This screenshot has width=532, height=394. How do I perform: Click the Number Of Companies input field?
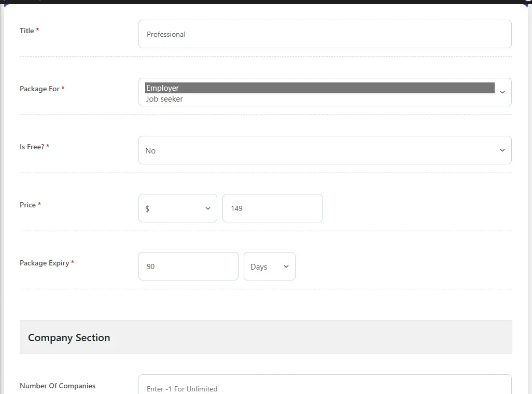pyautogui.click(x=325, y=385)
